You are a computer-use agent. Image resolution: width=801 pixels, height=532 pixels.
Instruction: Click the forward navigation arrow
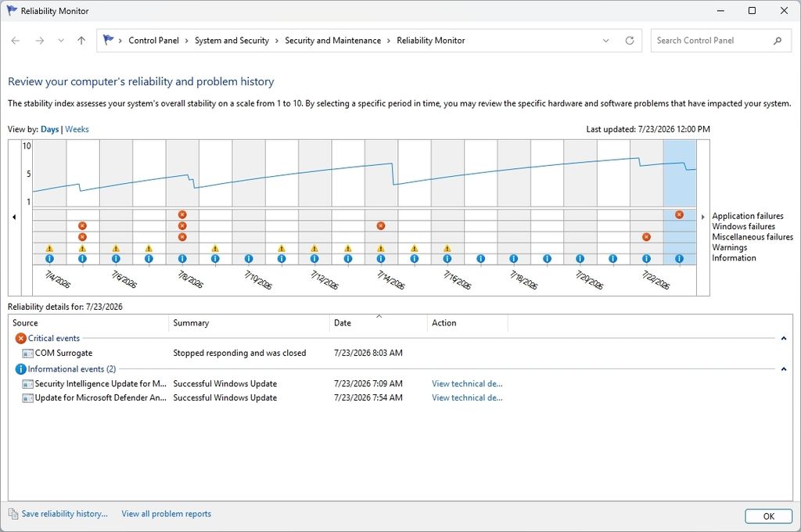coord(39,41)
